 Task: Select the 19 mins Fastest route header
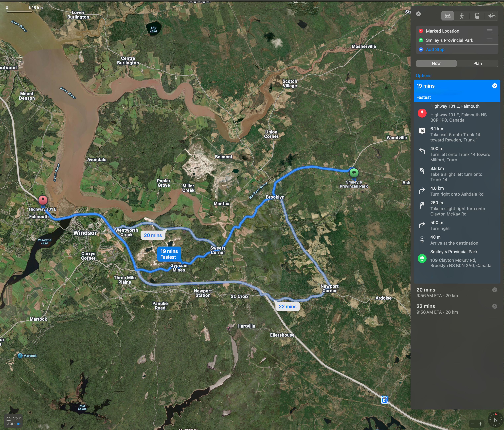pos(457,91)
